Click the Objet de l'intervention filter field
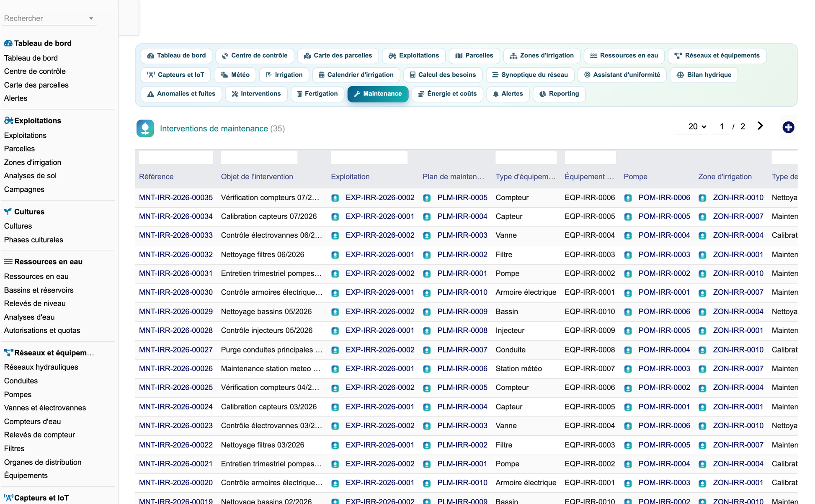 (259, 157)
